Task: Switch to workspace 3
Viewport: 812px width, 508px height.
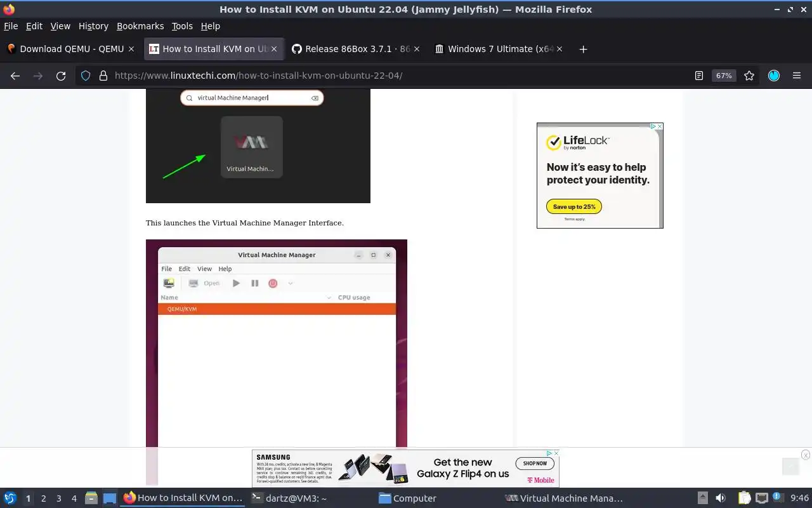Action: 58,498
